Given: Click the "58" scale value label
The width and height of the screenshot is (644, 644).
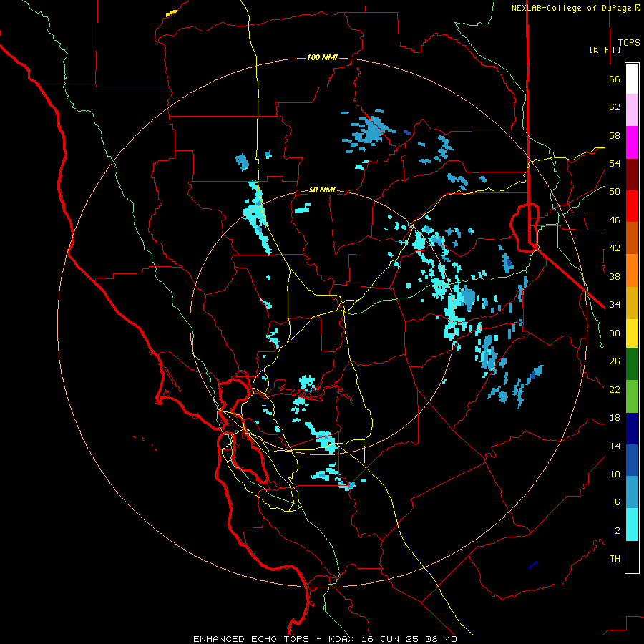Looking at the screenshot, I should pyautogui.click(x=615, y=135).
